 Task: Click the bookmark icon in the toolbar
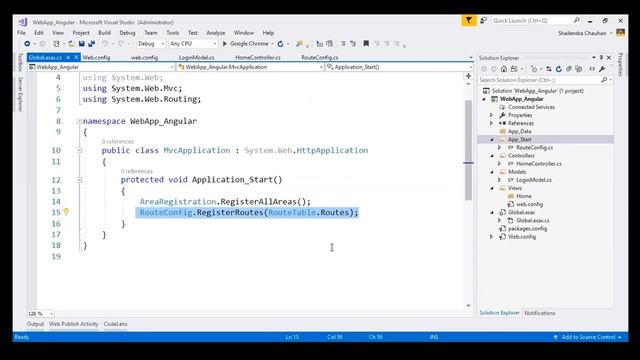point(366,43)
